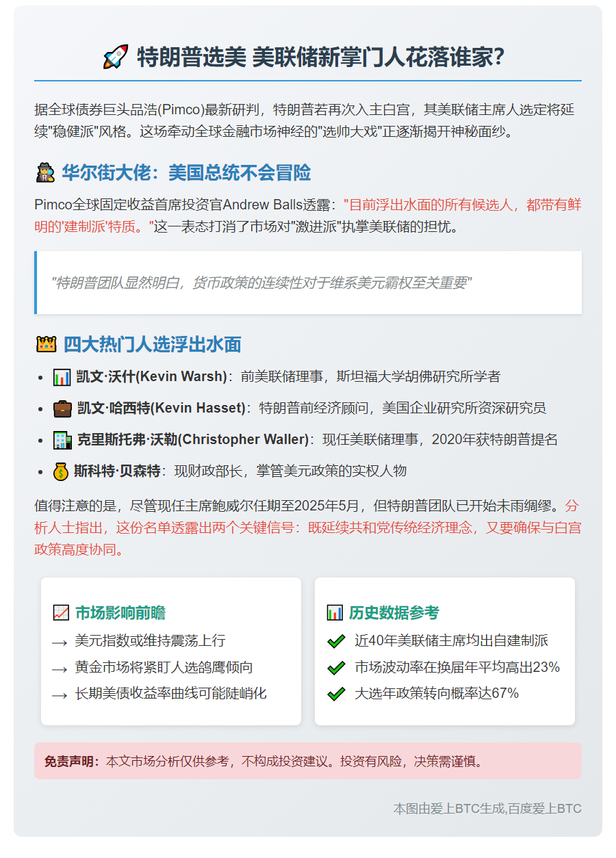
Task: Click the heading 历史数据参考
Action: tap(394, 613)
